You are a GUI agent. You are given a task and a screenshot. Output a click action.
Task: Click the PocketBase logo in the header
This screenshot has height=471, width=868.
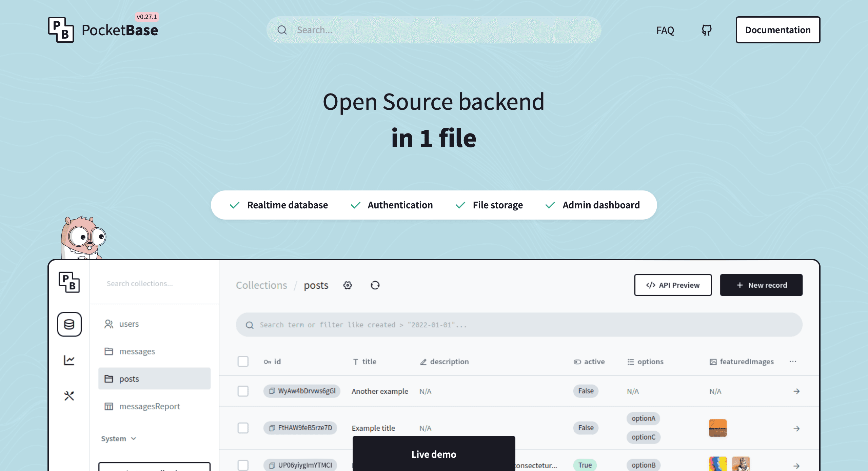(103, 30)
